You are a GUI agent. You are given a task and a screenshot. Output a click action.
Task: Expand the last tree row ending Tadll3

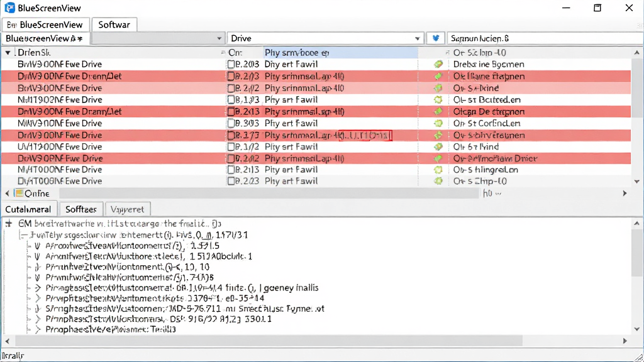pyautogui.click(x=38, y=329)
